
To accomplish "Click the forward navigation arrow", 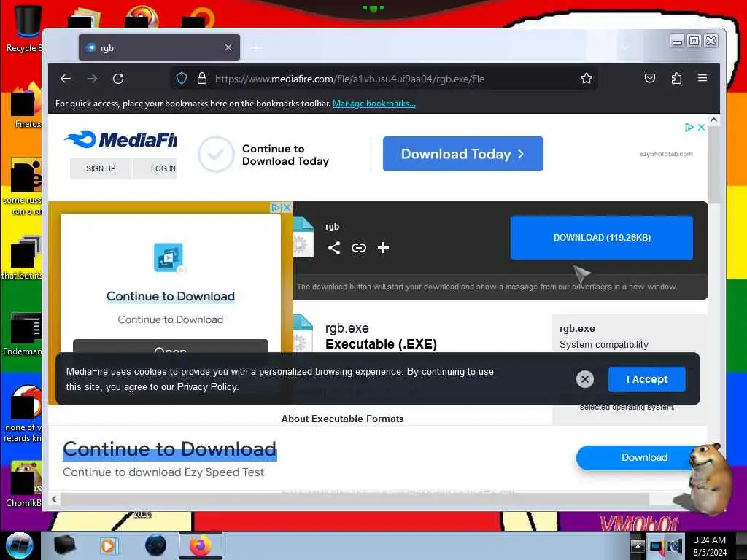I will (x=92, y=79).
